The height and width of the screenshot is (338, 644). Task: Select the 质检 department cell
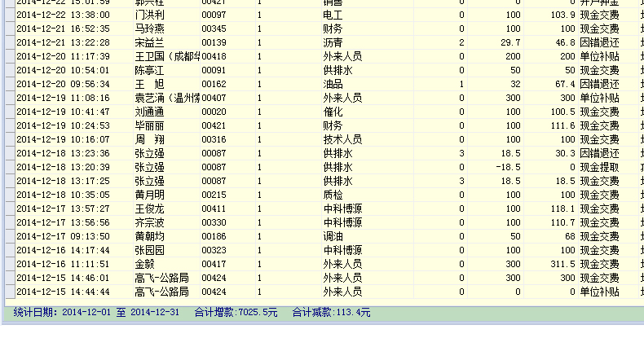pos(333,195)
